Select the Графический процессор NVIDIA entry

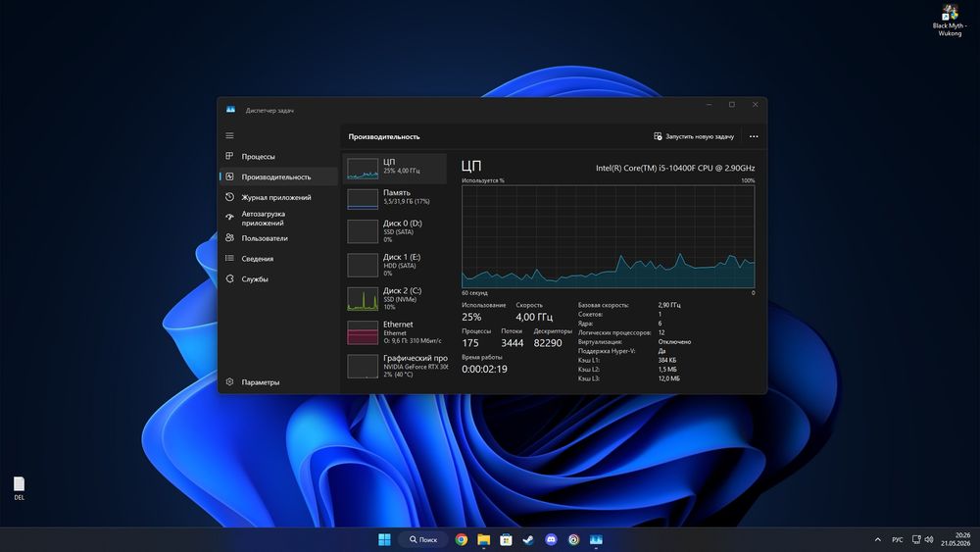pos(394,367)
